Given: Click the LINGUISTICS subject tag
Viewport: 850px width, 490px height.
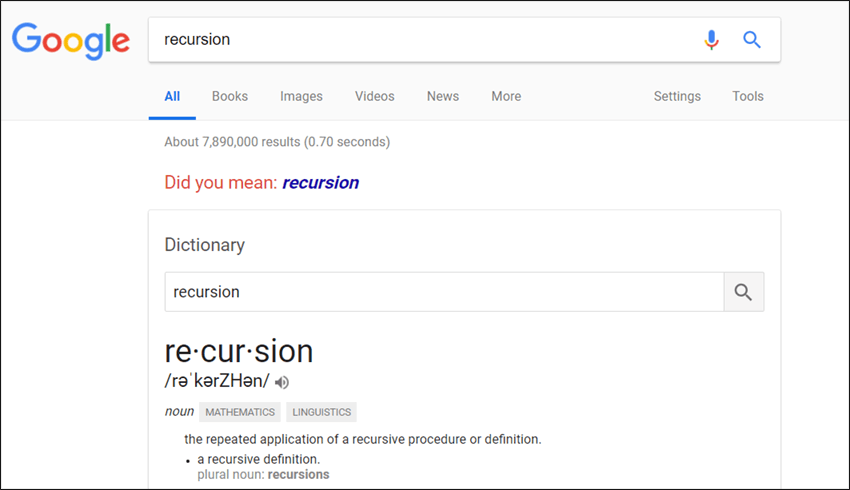Looking at the screenshot, I should (x=321, y=412).
